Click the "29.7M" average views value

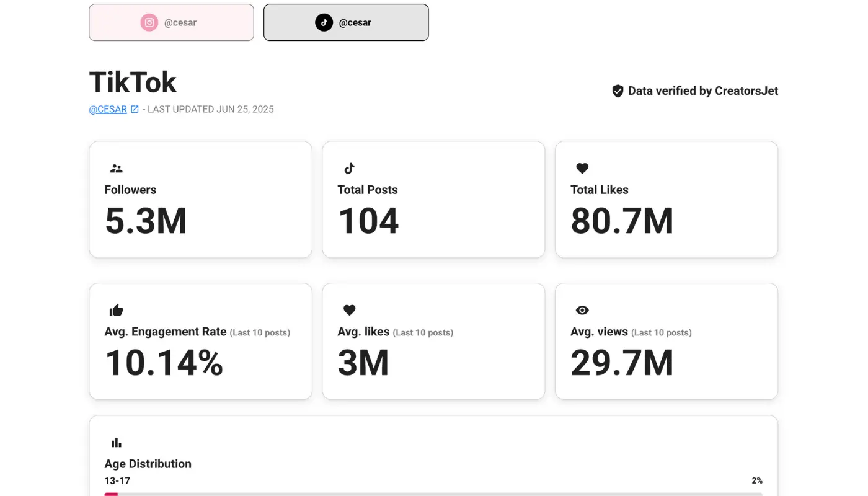click(622, 363)
